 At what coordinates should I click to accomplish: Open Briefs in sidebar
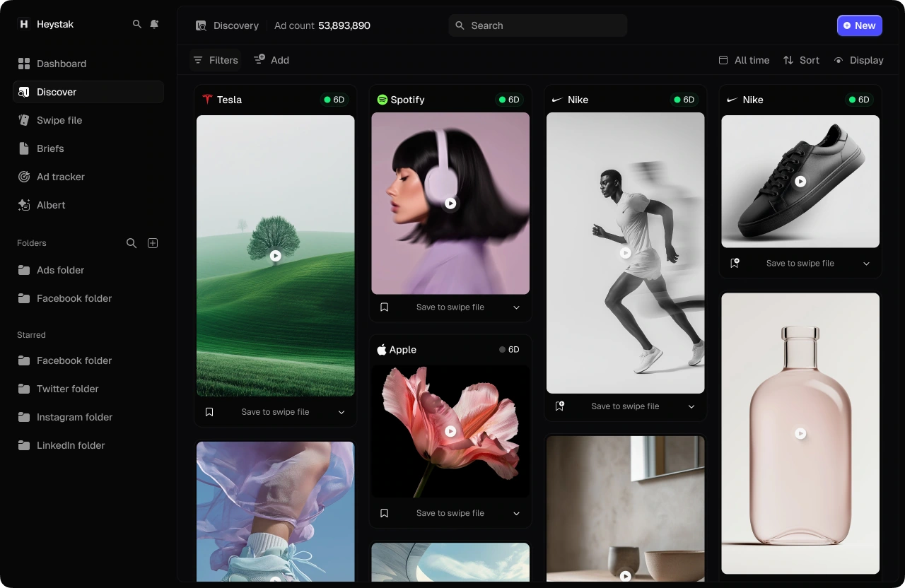88,148
